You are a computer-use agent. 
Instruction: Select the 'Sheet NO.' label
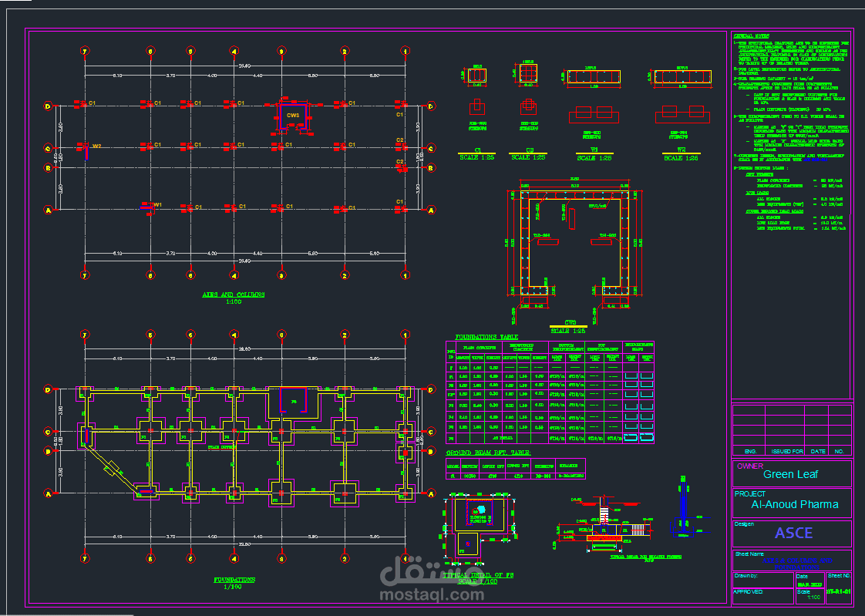(839, 575)
